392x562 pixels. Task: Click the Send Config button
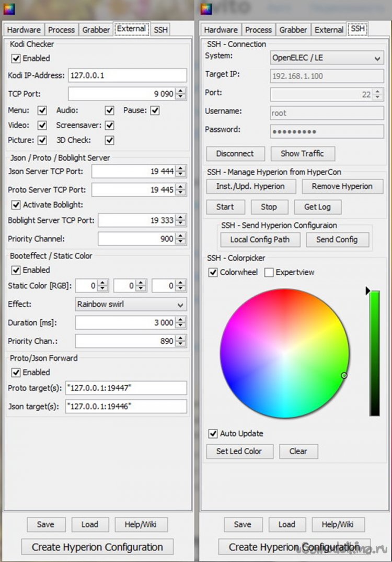coord(337,240)
